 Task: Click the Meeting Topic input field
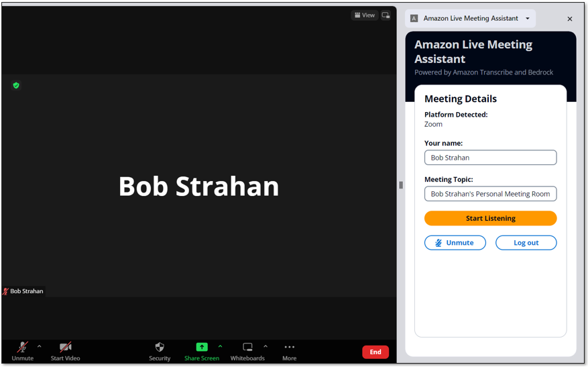(491, 194)
